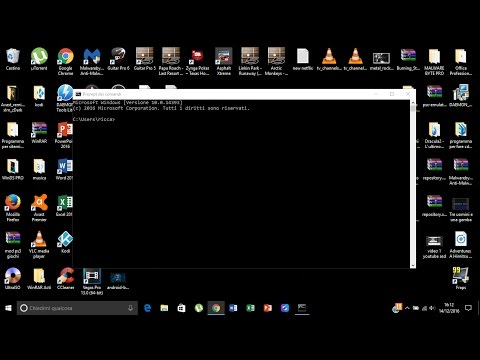Show hidden system tray icons

tap(407, 308)
